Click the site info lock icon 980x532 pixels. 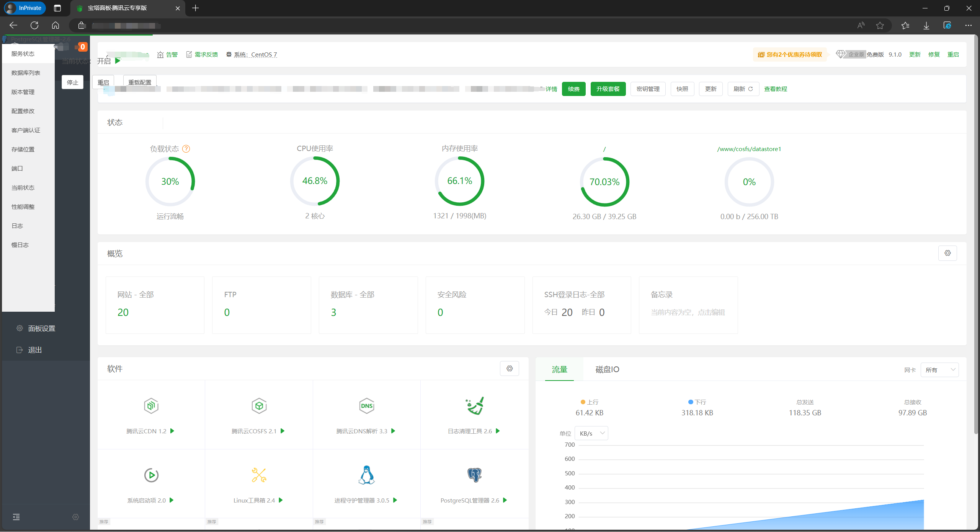(81, 25)
